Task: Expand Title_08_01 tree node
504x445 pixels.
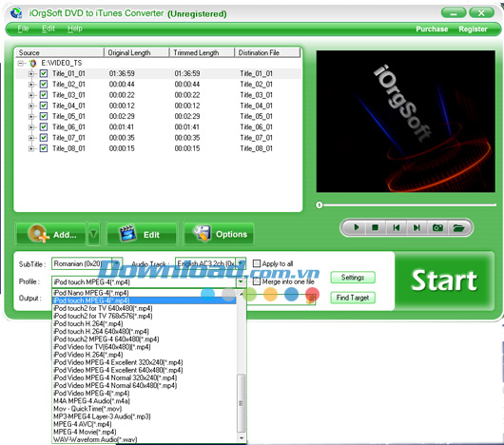Action: 30,148
